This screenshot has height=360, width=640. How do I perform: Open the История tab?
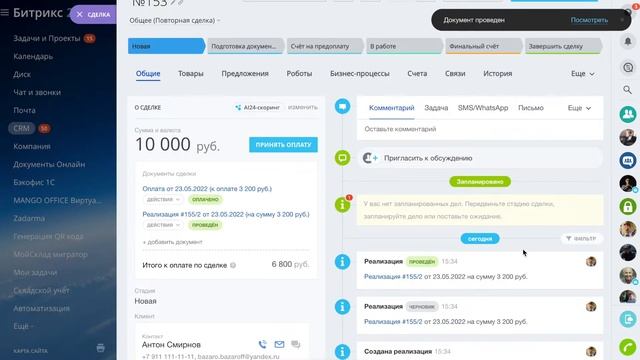click(x=498, y=73)
